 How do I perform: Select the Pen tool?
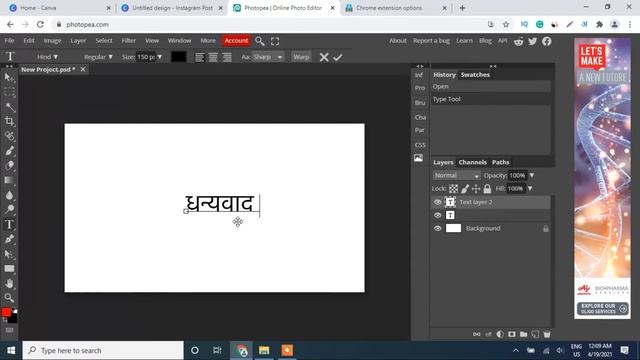coord(9,239)
